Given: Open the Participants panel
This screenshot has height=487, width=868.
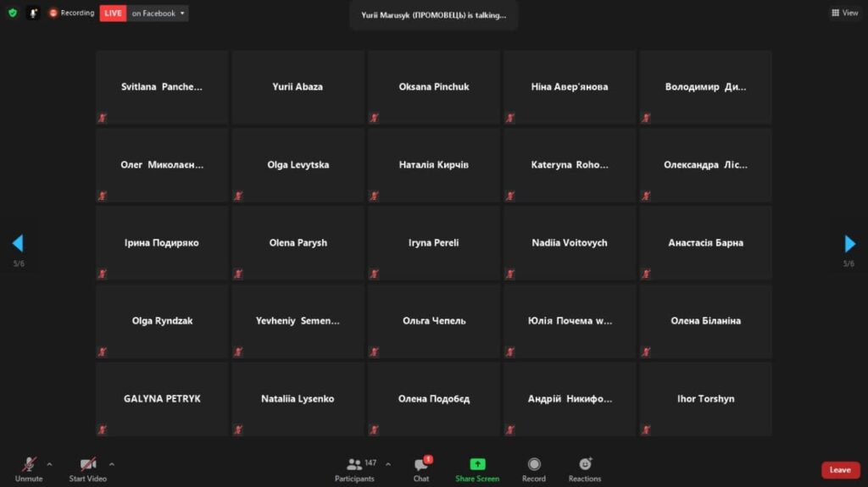Looking at the screenshot, I should [x=354, y=469].
